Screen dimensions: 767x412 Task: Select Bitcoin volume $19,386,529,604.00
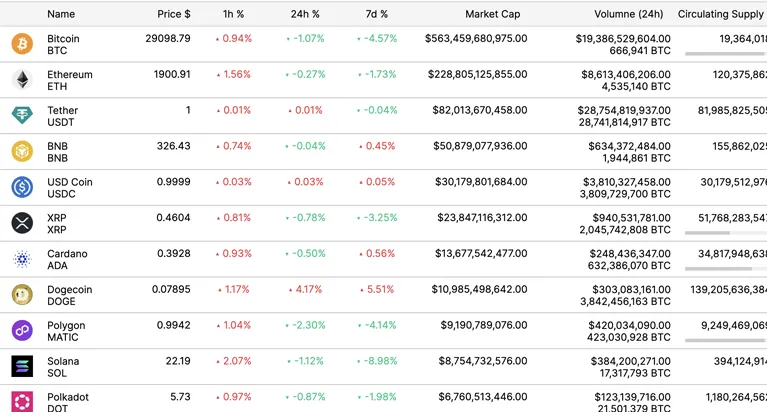pyautogui.click(x=623, y=39)
